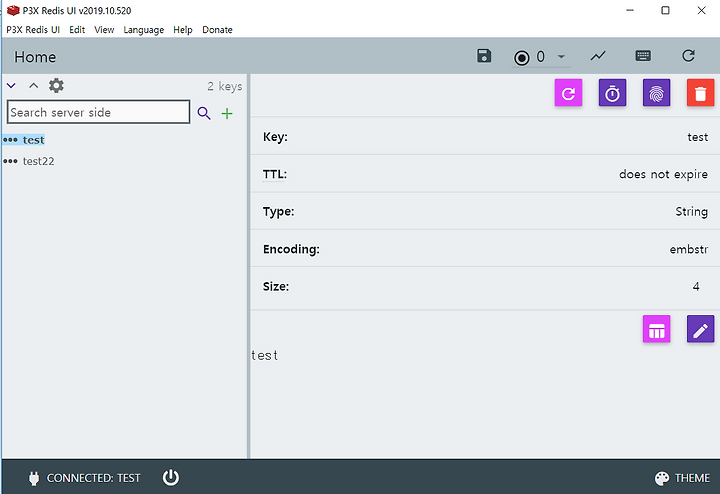Click the save icon in Home toolbar
The width and height of the screenshot is (720, 494).
click(x=484, y=56)
